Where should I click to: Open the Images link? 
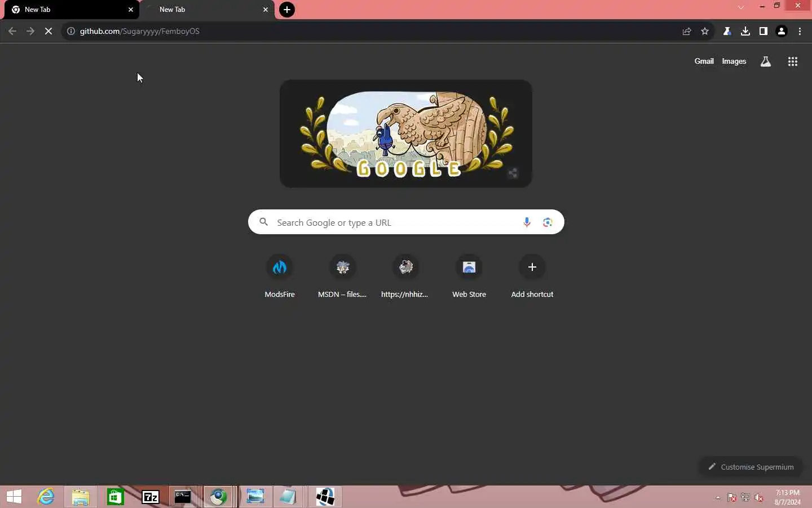[734, 62]
